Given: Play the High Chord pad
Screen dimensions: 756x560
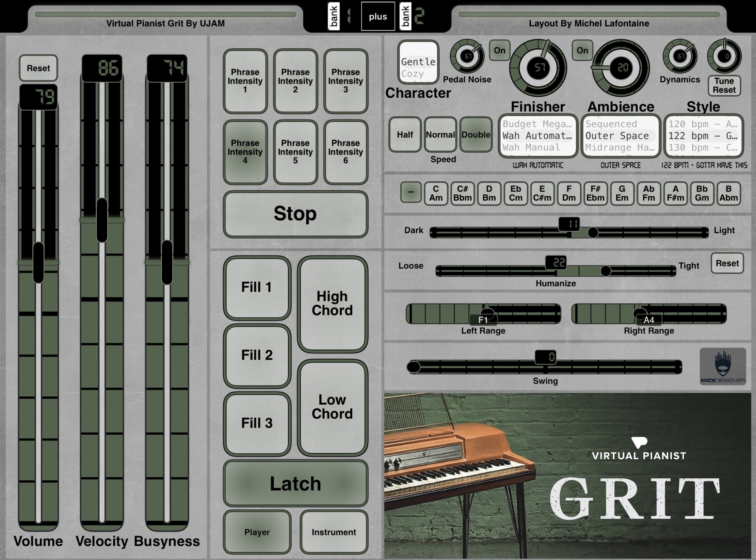Looking at the screenshot, I should point(333,304).
